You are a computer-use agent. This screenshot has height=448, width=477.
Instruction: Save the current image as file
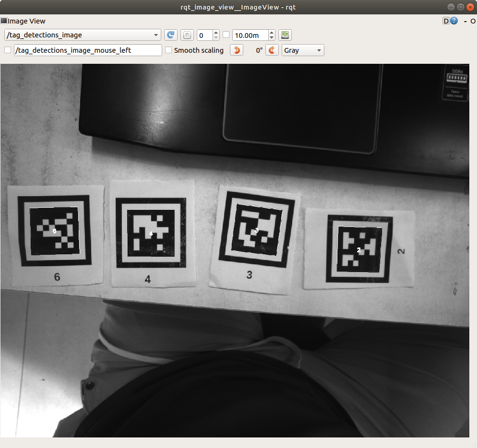pos(285,35)
